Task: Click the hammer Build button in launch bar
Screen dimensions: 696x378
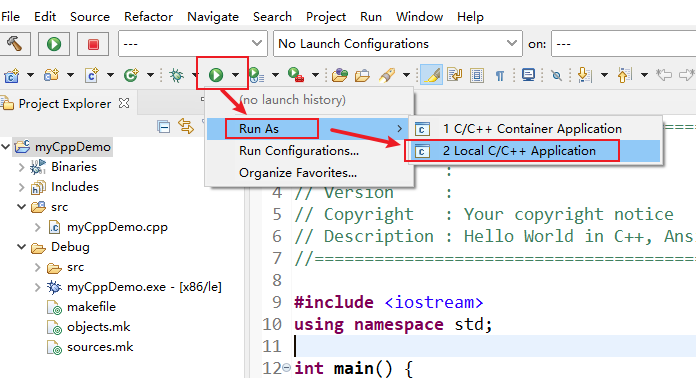Action: (x=14, y=44)
